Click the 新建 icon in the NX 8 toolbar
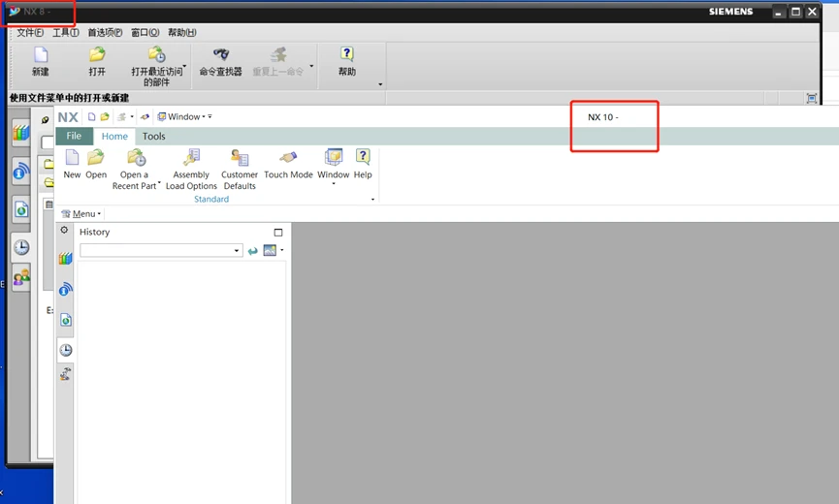The image size is (839, 504). tap(41, 54)
